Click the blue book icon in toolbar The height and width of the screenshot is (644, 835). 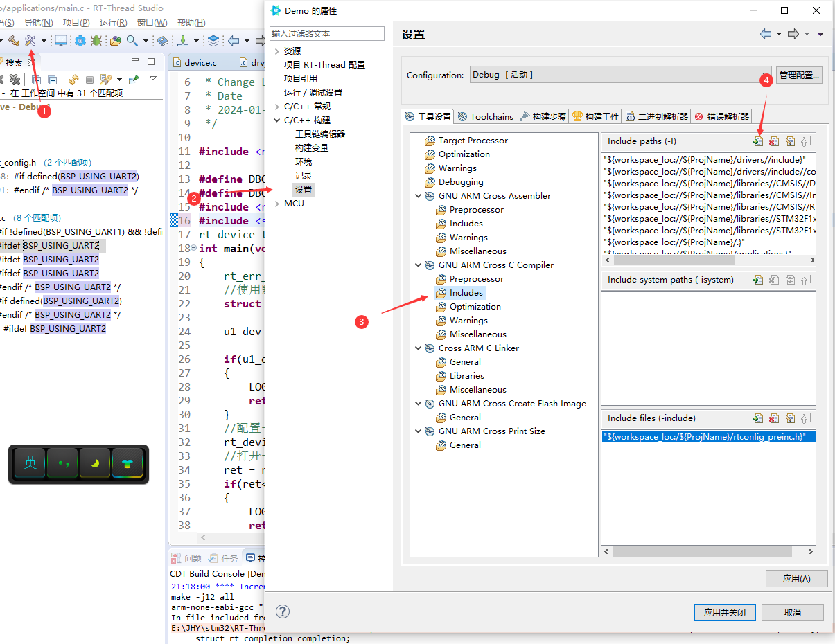163,40
